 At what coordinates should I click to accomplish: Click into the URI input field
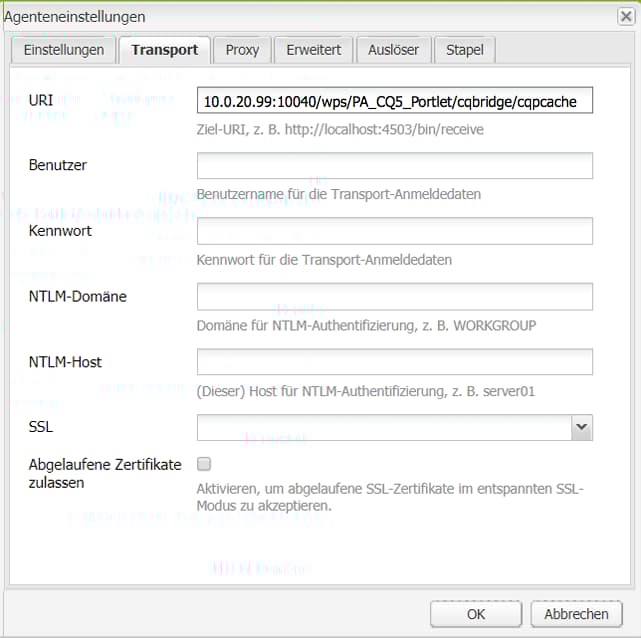[395, 101]
